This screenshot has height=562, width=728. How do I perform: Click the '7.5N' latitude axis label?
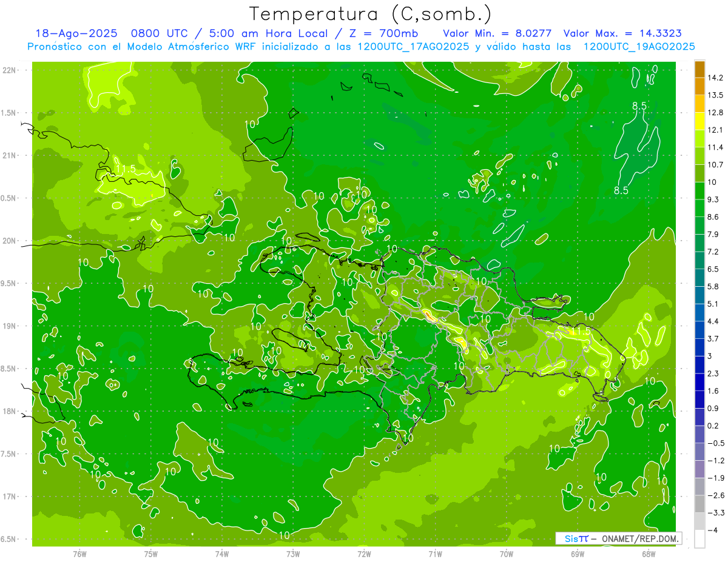point(8,454)
